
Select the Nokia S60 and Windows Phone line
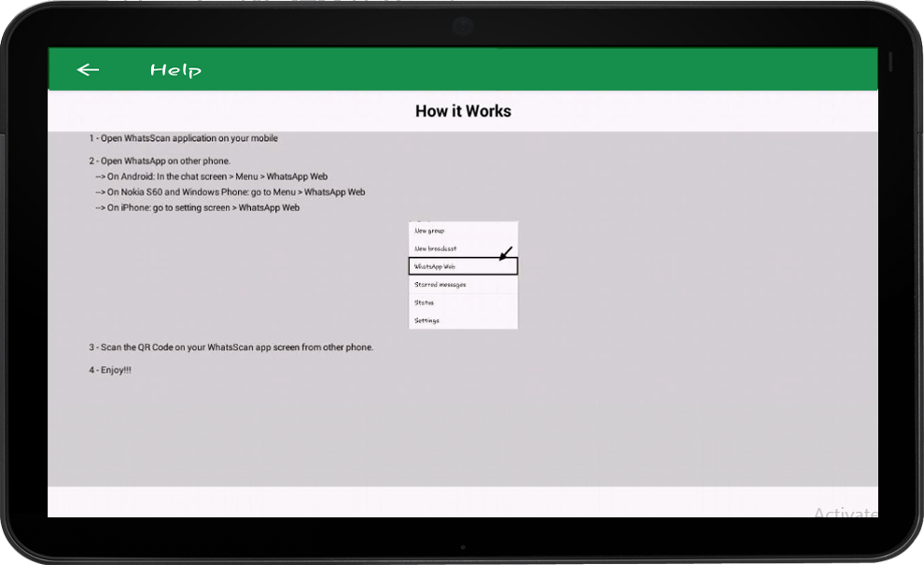(231, 191)
